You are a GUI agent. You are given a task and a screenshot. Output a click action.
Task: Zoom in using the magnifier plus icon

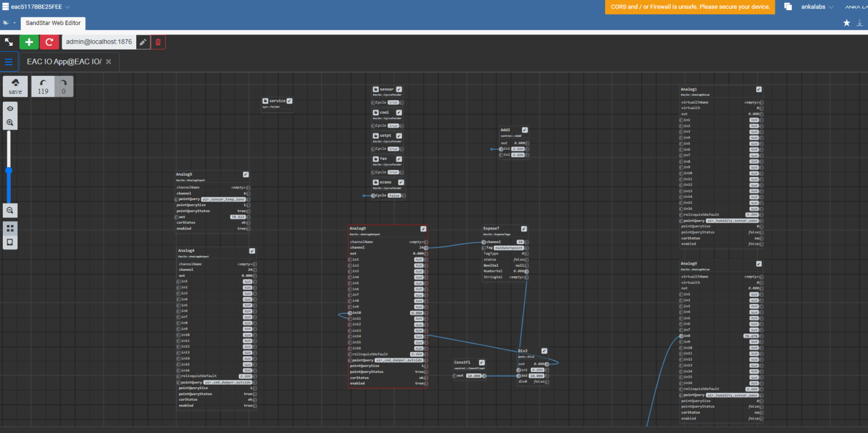(10, 122)
